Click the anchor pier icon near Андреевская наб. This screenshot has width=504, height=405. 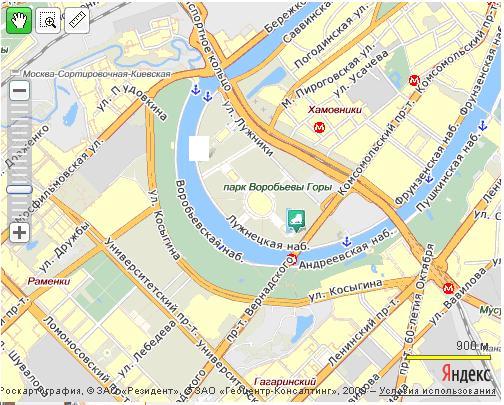[347, 241]
